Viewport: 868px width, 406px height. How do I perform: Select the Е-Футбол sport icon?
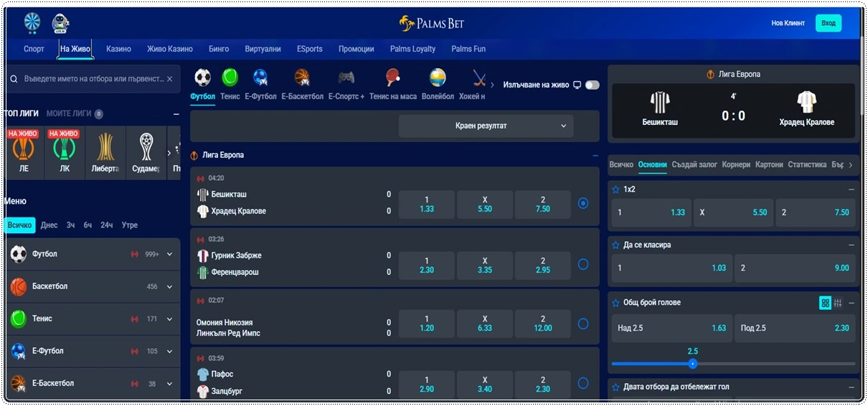(x=260, y=77)
